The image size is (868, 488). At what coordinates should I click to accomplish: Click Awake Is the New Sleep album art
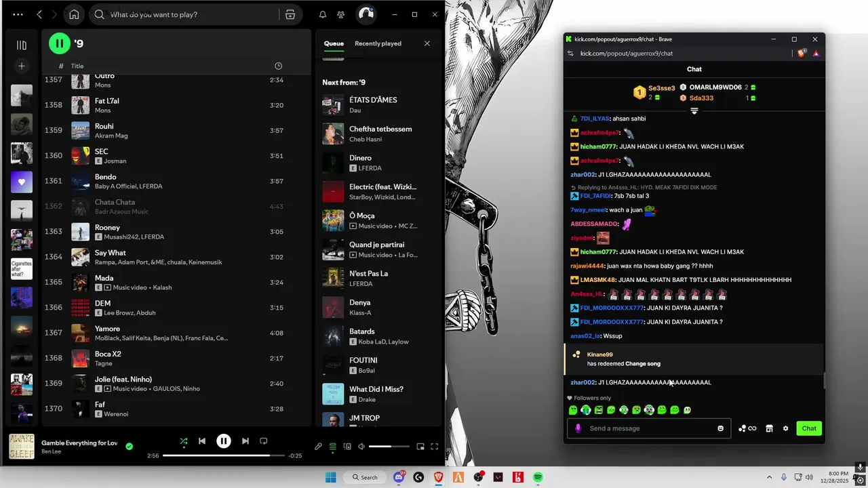tap(22, 447)
